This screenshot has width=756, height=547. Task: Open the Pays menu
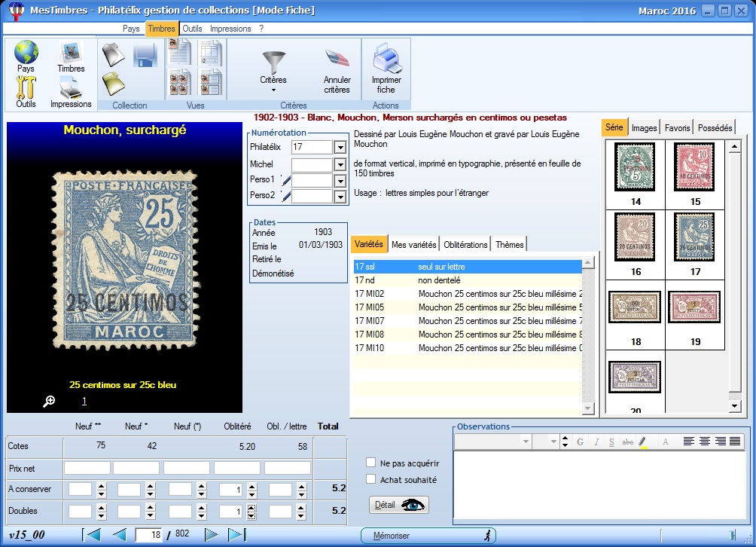click(x=131, y=29)
